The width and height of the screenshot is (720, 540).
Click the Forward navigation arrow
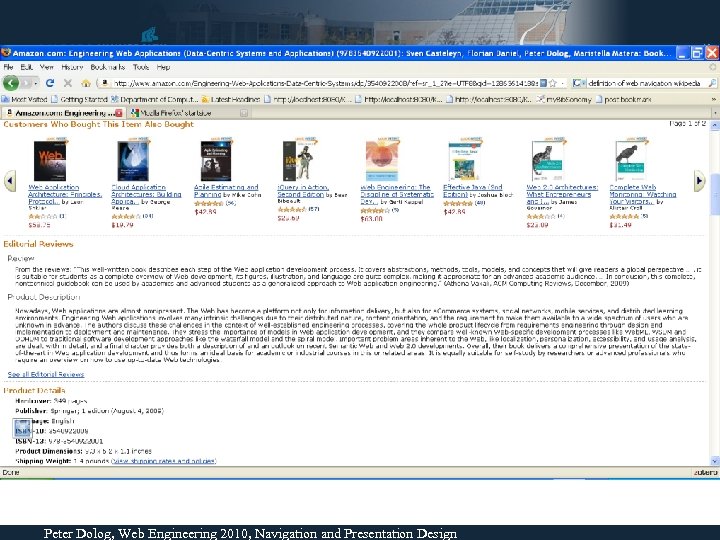[27, 83]
